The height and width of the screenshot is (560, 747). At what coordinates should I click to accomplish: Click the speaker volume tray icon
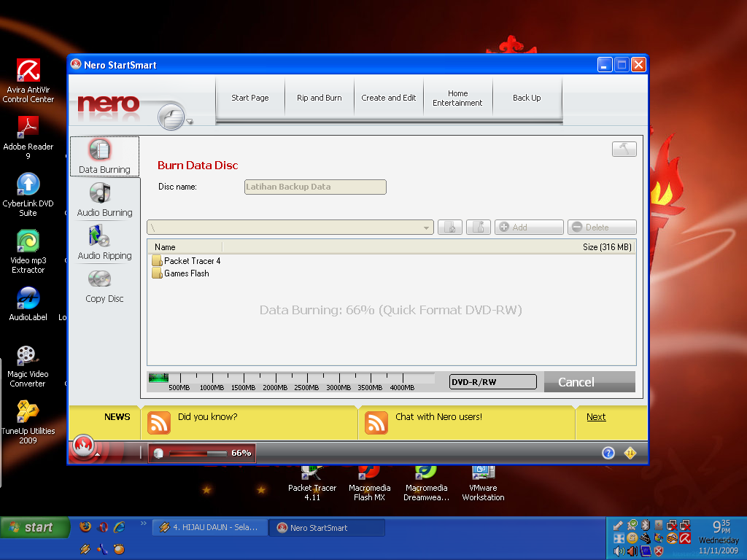(x=619, y=551)
